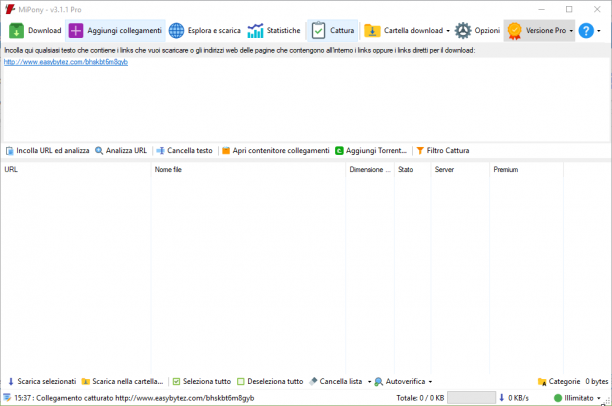Expand the Illimitato speed limit dropdown

[x=599, y=398]
